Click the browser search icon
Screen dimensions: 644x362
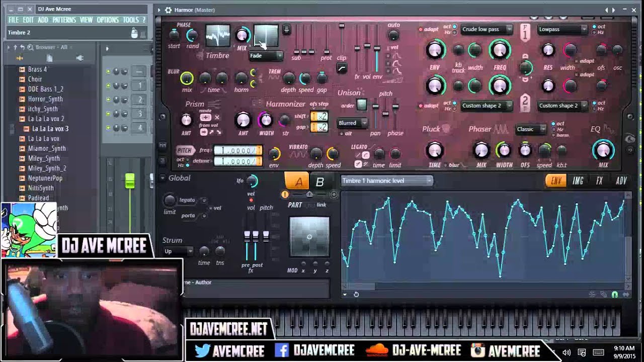(31, 47)
